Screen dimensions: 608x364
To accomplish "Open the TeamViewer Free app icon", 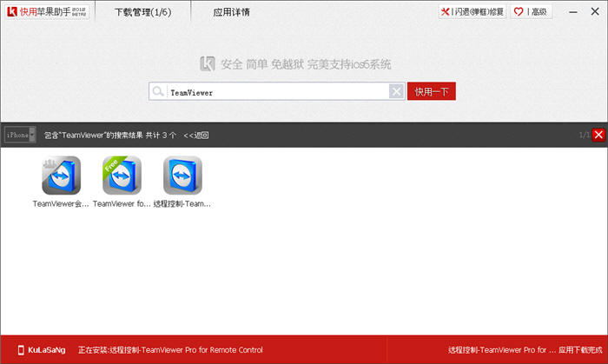I will coord(122,175).
